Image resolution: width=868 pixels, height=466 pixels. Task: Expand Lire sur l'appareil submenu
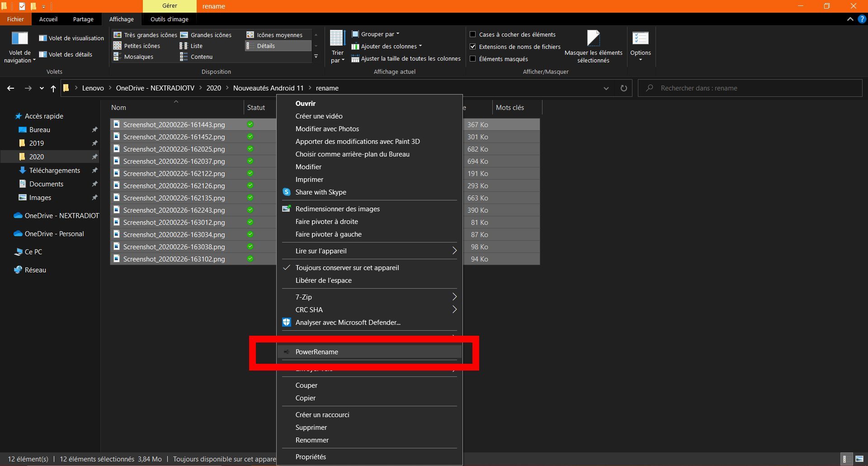(369, 251)
